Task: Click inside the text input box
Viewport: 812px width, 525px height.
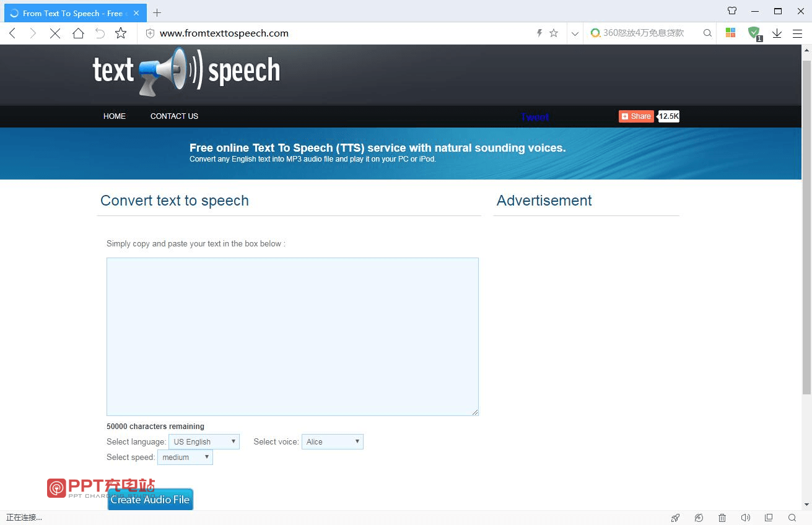Action: tap(292, 336)
